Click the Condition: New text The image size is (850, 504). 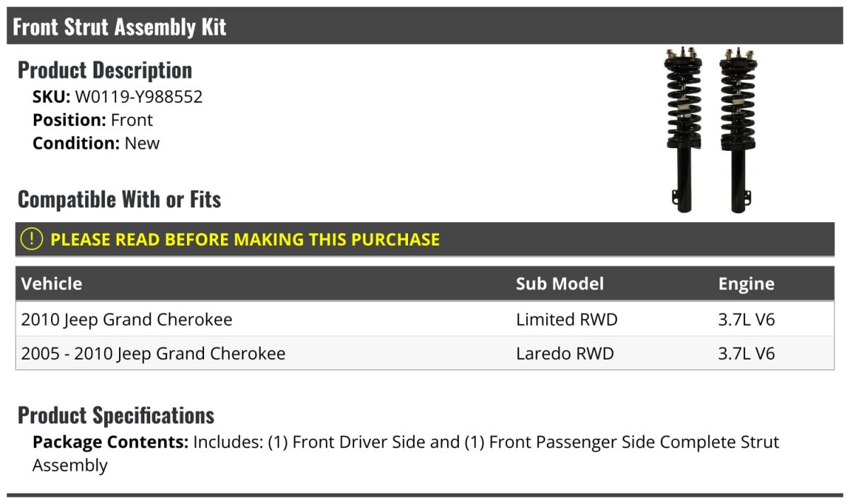(96, 143)
